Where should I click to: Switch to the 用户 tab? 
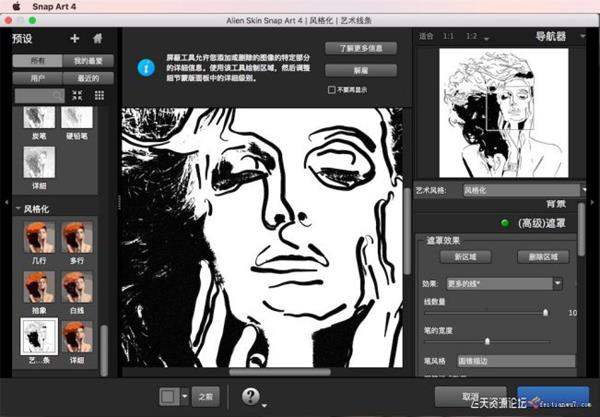pyautogui.click(x=35, y=76)
